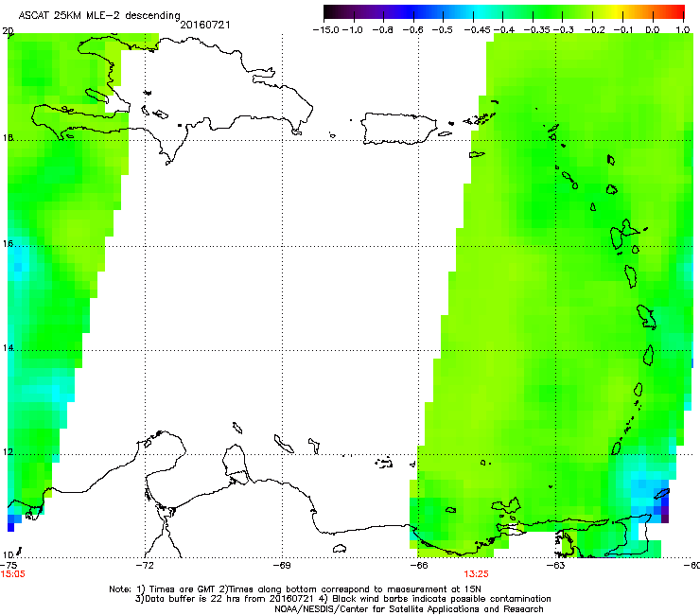Image resolution: width=700 pixels, height=615 pixels.
Task: Click the 14 latitude axis label
Action: [x=8, y=348]
